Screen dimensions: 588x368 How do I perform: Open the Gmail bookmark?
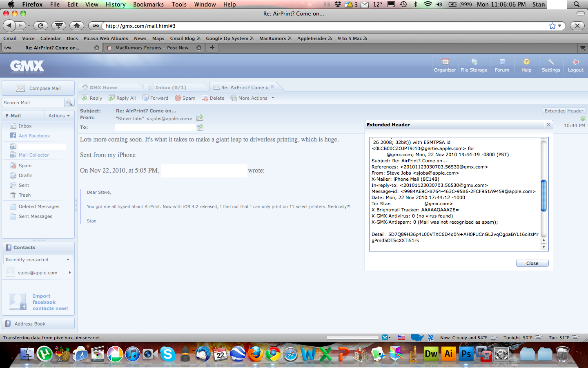point(10,38)
